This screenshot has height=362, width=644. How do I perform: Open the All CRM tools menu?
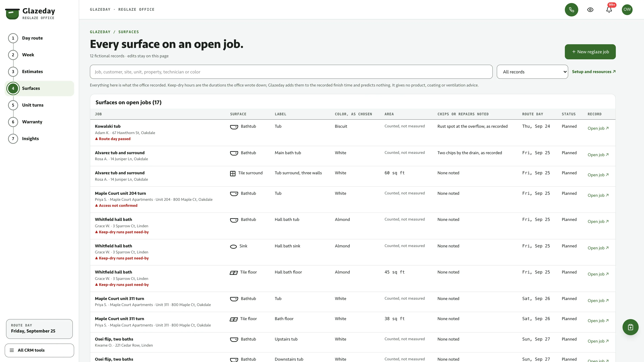tap(39, 350)
